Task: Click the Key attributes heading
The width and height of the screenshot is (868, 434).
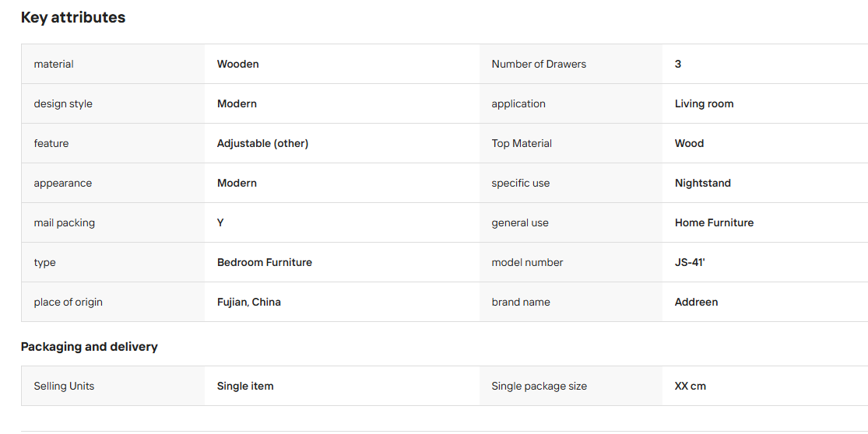Action: (x=73, y=18)
